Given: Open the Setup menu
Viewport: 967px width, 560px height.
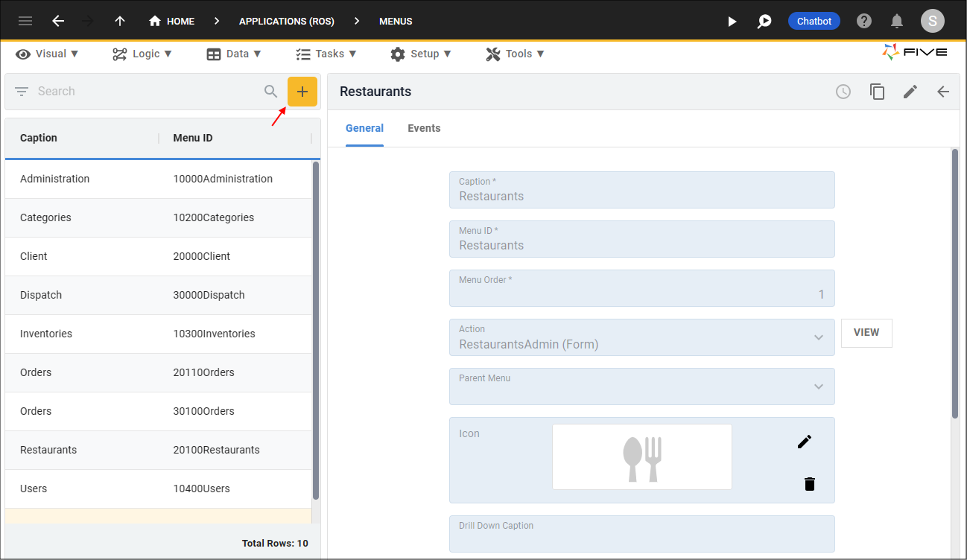Looking at the screenshot, I should pyautogui.click(x=421, y=54).
